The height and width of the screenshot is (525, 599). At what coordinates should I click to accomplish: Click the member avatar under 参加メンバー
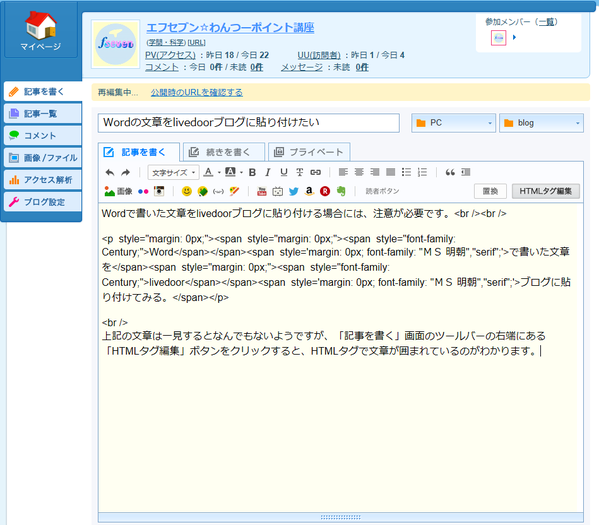click(x=499, y=38)
